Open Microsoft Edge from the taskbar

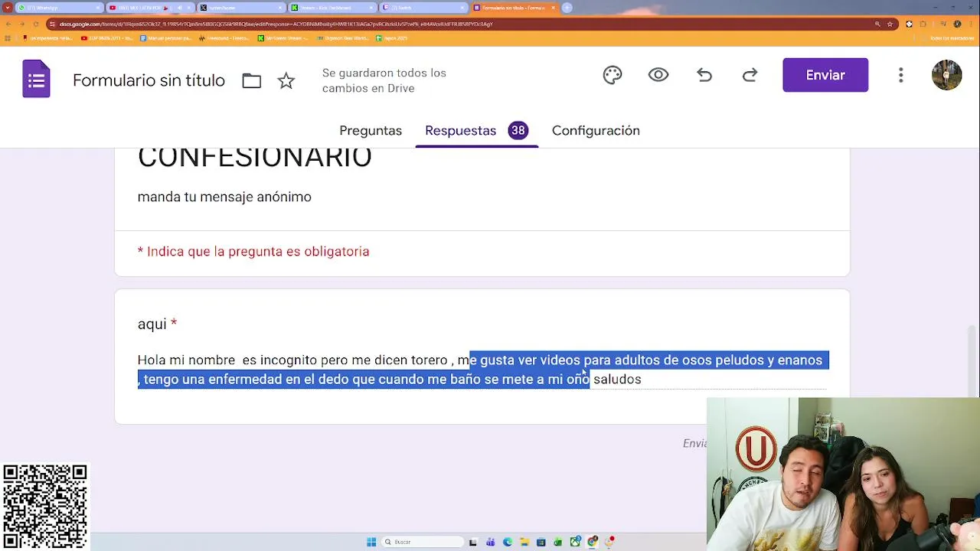[x=508, y=542]
